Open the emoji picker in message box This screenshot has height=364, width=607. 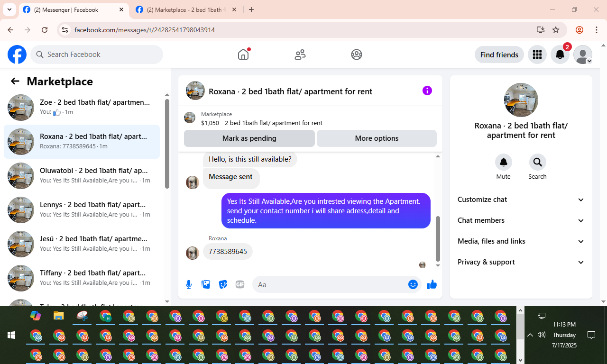(x=413, y=284)
